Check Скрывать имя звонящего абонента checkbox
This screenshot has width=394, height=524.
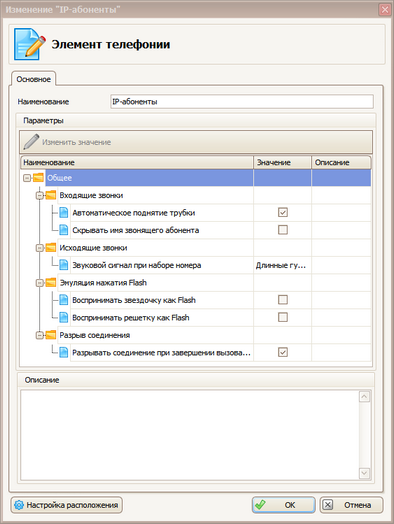tap(283, 230)
